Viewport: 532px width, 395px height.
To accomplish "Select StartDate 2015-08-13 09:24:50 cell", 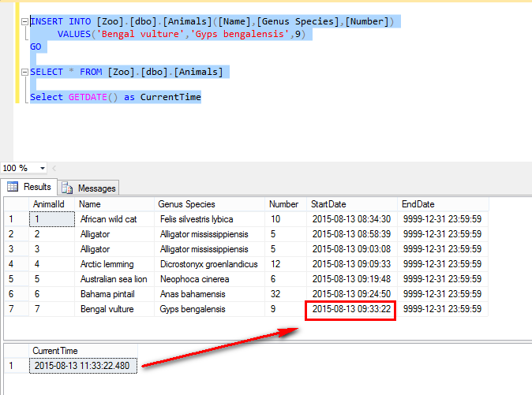I will pos(351,294).
